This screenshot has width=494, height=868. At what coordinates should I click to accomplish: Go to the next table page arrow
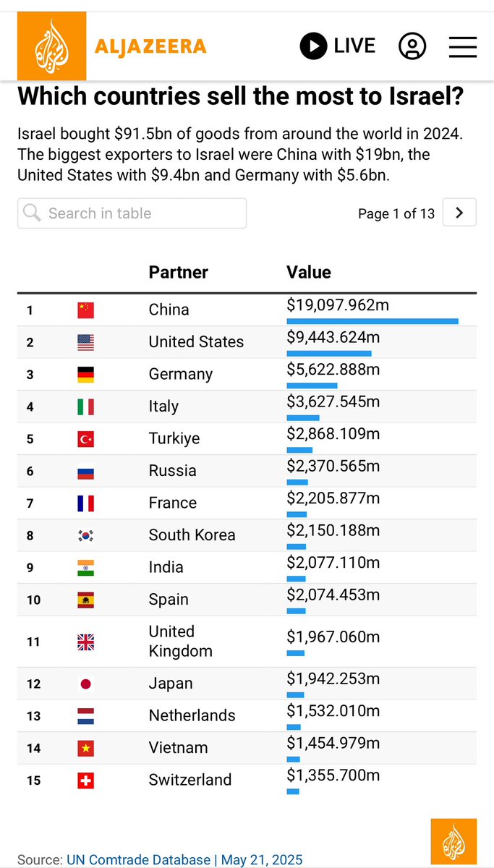pyautogui.click(x=459, y=213)
